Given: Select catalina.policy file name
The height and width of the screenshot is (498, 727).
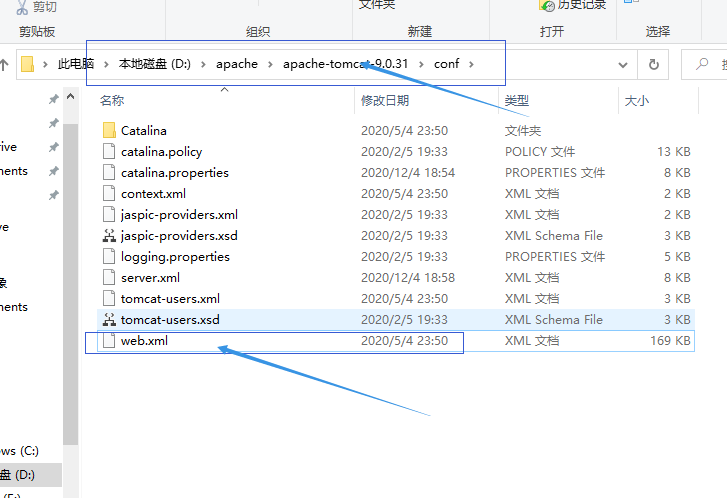Looking at the screenshot, I should (x=161, y=152).
